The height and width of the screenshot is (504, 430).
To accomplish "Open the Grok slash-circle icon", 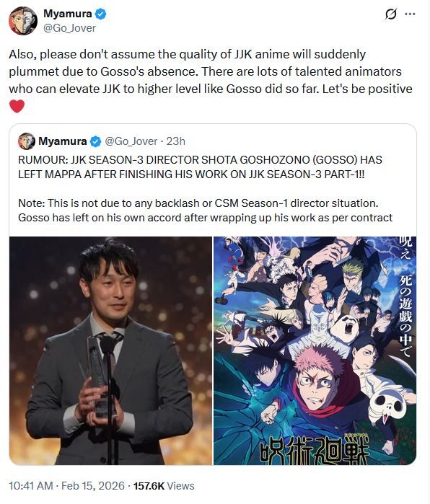I will [x=391, y=14].
